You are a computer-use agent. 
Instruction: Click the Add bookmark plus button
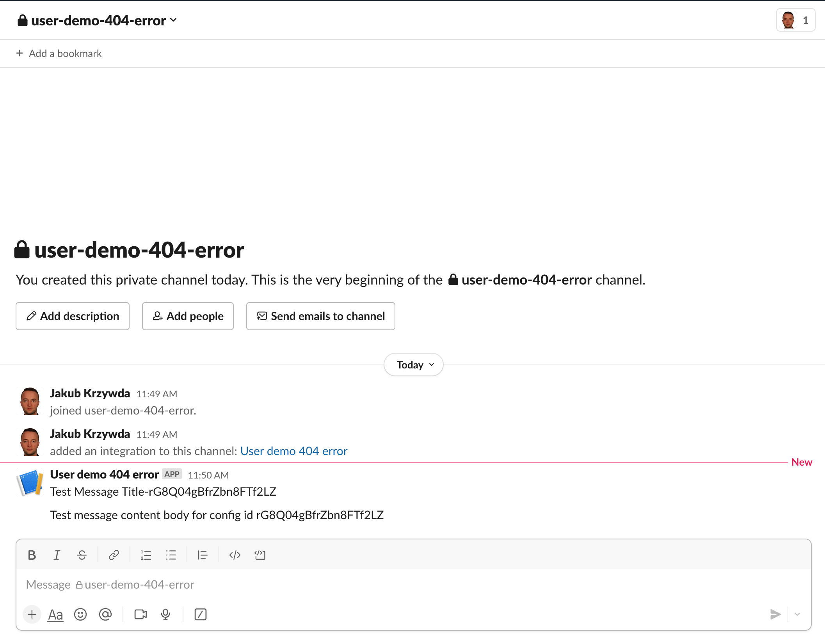[20, 53]
